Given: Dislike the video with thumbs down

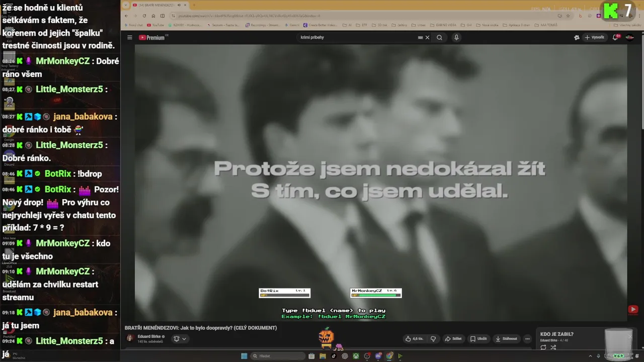Looking at the screenshot, I should click(x=433, y=339).
